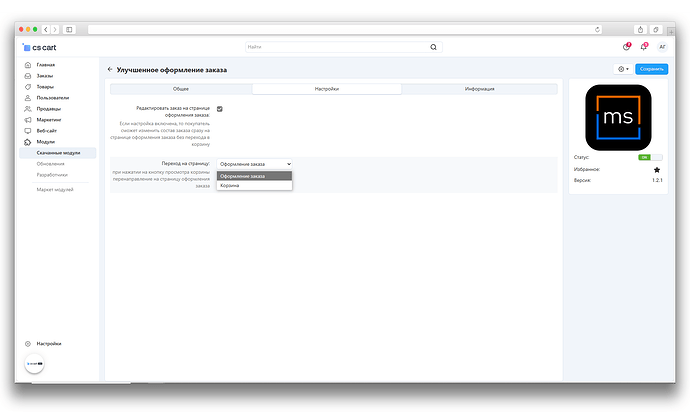Click the version value 1.2.1
The width and height of the screenshot is (690, 412).
pyautogui.click(x=657, y=180)
